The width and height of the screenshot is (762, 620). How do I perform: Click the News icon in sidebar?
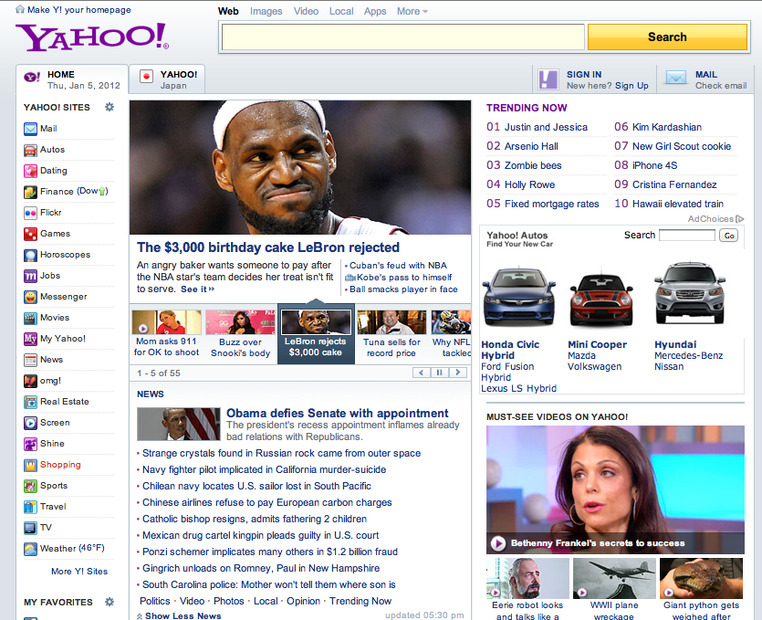tap(30, 360)
